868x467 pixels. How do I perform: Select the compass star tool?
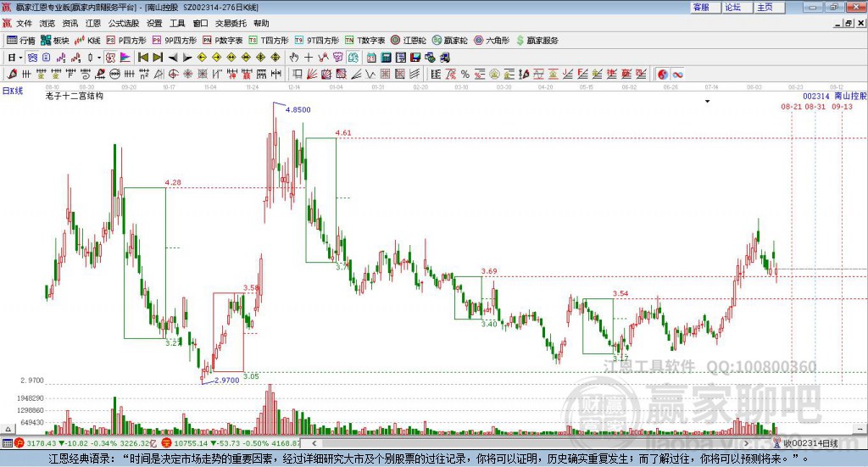pyautogui.click(x=187, y=74)
